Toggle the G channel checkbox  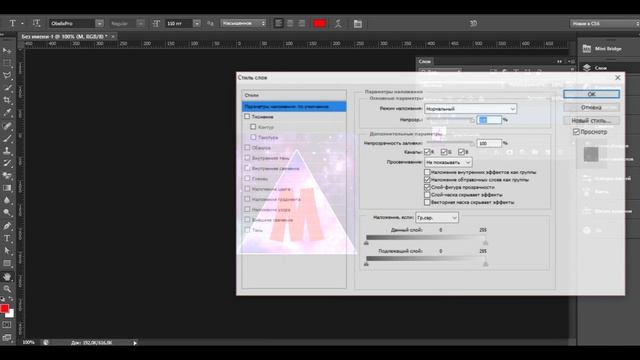(444, 152)
